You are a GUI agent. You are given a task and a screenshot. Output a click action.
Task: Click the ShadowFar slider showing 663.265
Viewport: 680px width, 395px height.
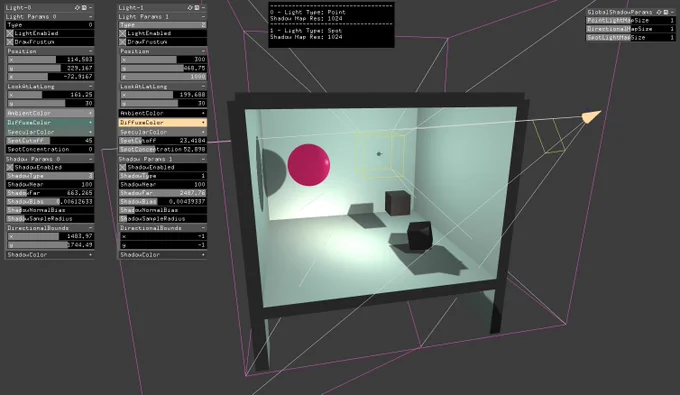(x=50, y=193)
